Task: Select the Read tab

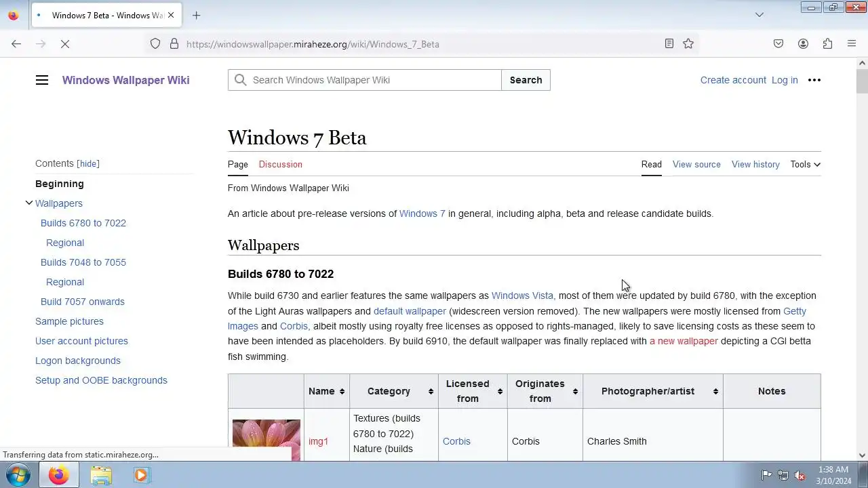Action: tap(652, 164)
